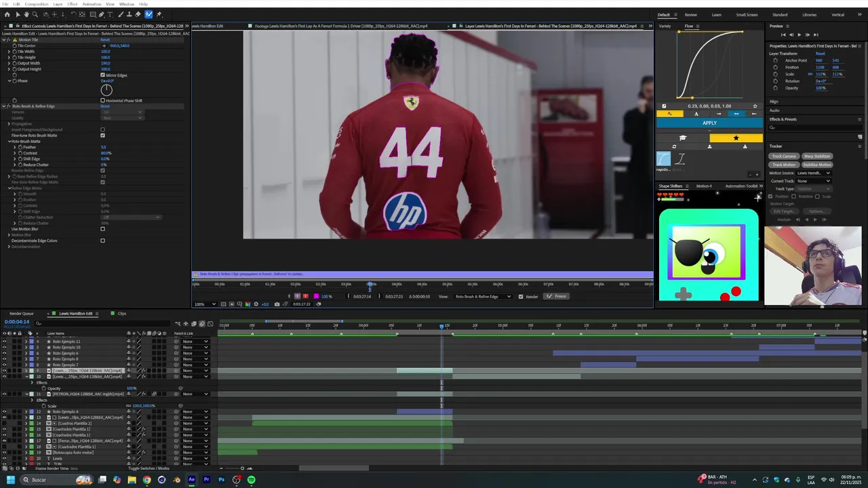Click the blue APPLY button in Flow

click(709, 123)
